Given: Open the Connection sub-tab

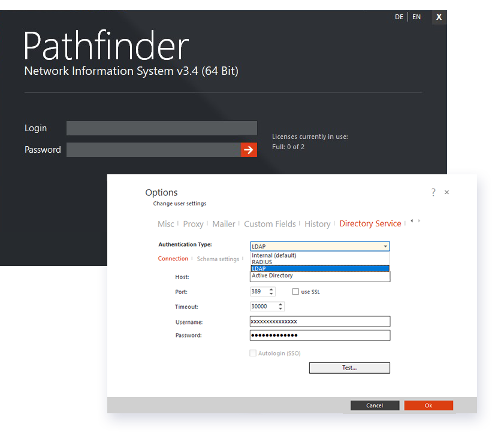Looking at the screenshot, I should click(x=173, y=259).
